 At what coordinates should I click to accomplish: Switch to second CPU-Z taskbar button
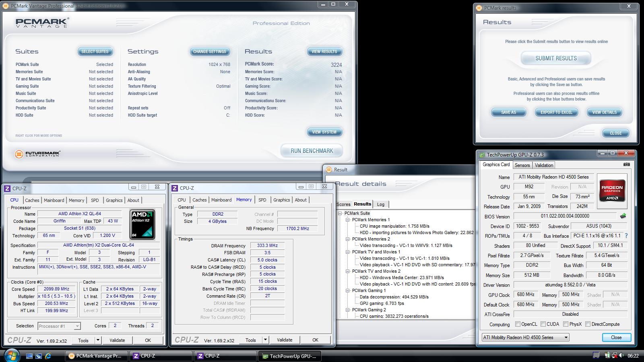[225, 356]
